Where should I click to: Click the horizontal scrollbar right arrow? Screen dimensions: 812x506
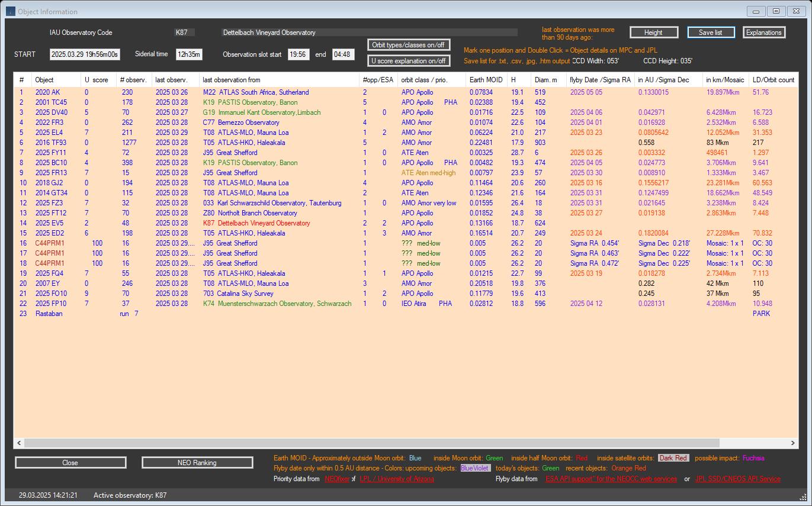pos(792,443)
